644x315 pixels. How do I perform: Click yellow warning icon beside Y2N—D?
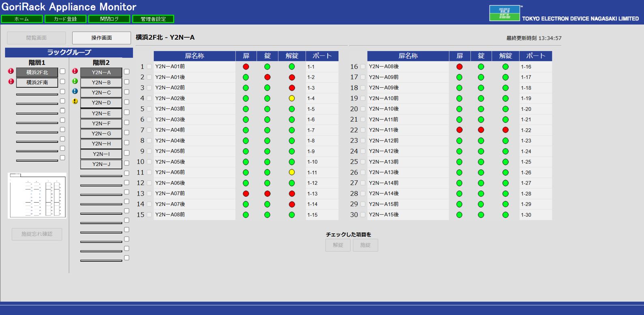(x=75, y=101)
